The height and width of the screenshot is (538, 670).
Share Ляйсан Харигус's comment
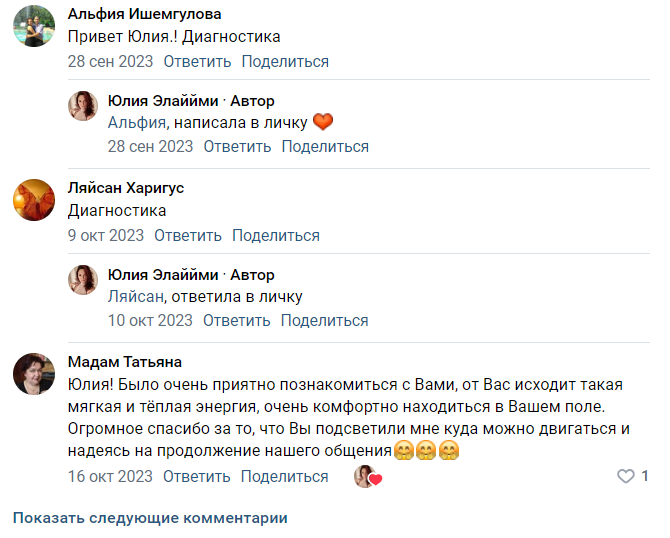[276, 235]
